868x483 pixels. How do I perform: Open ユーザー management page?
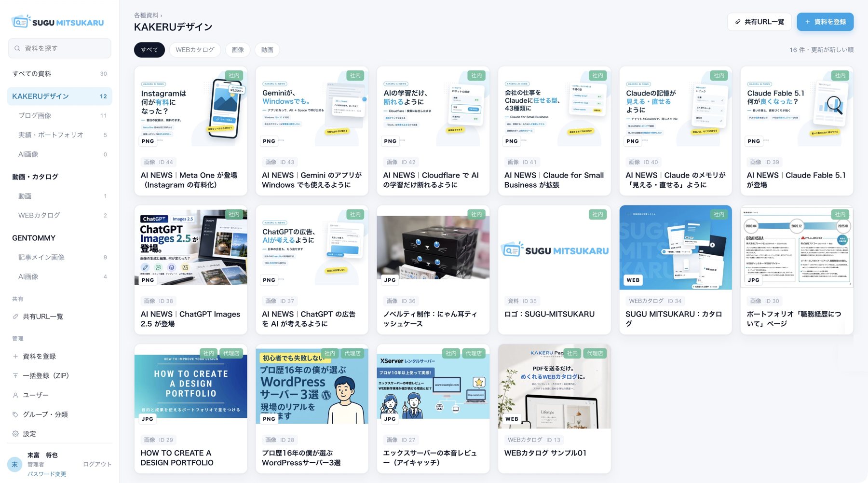coord(60,395)
